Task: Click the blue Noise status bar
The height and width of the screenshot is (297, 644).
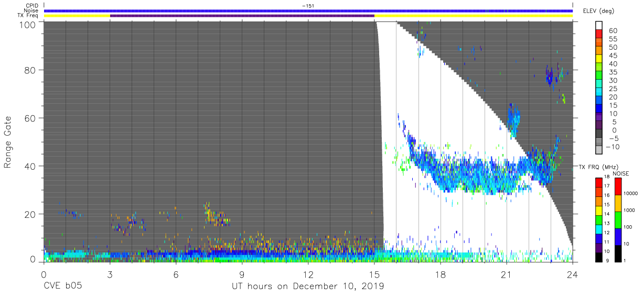Action: pos(308,10)
